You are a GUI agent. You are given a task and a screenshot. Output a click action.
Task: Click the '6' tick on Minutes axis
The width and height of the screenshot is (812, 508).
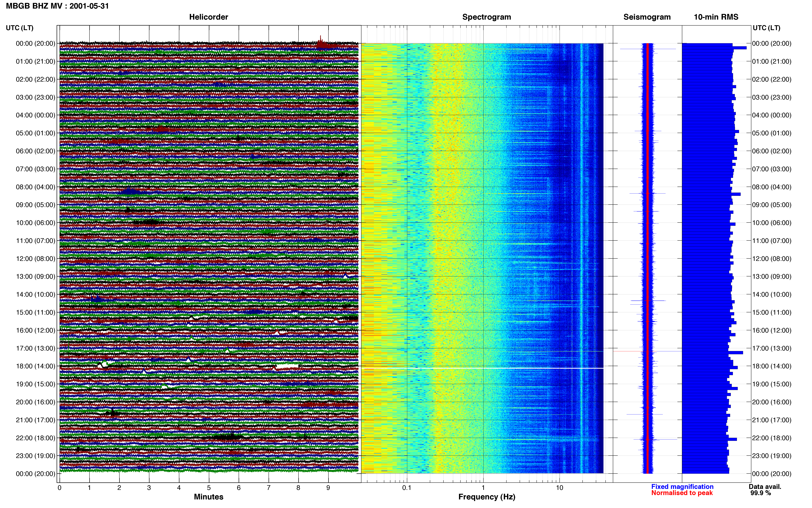(x=239, y=488)
